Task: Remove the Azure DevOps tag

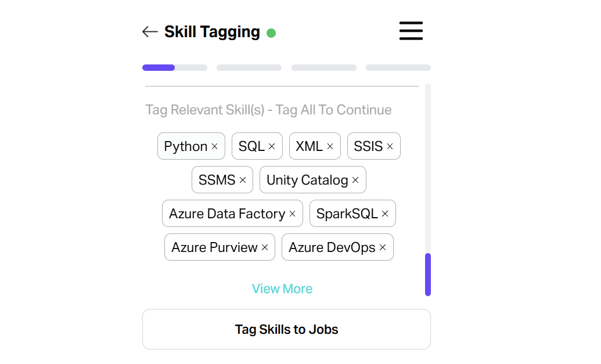Action: click(383, 248)
